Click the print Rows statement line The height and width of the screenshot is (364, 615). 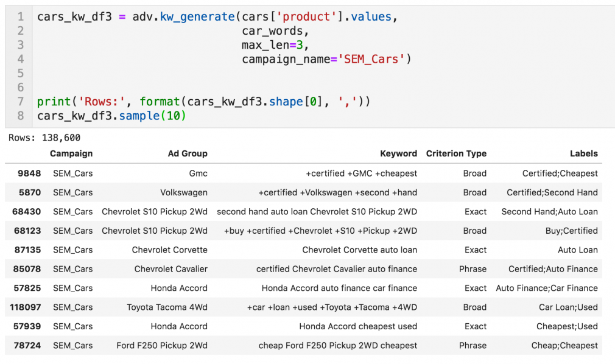203,101
